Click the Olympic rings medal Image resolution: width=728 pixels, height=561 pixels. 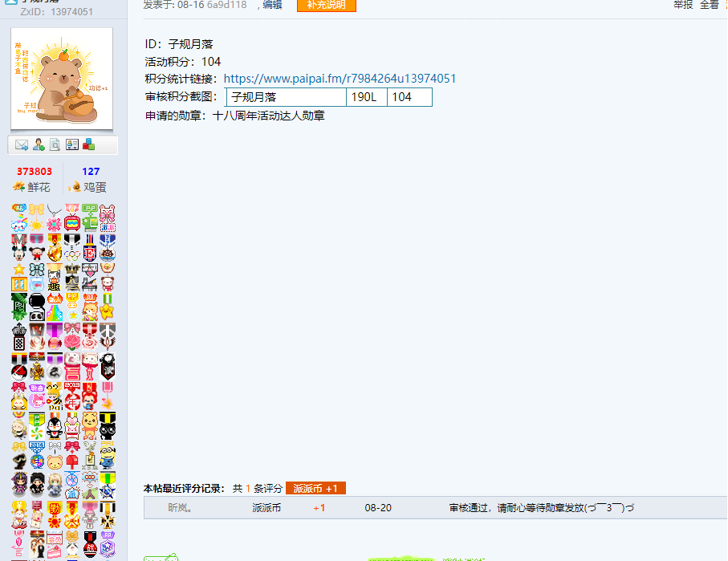[72, 247]
